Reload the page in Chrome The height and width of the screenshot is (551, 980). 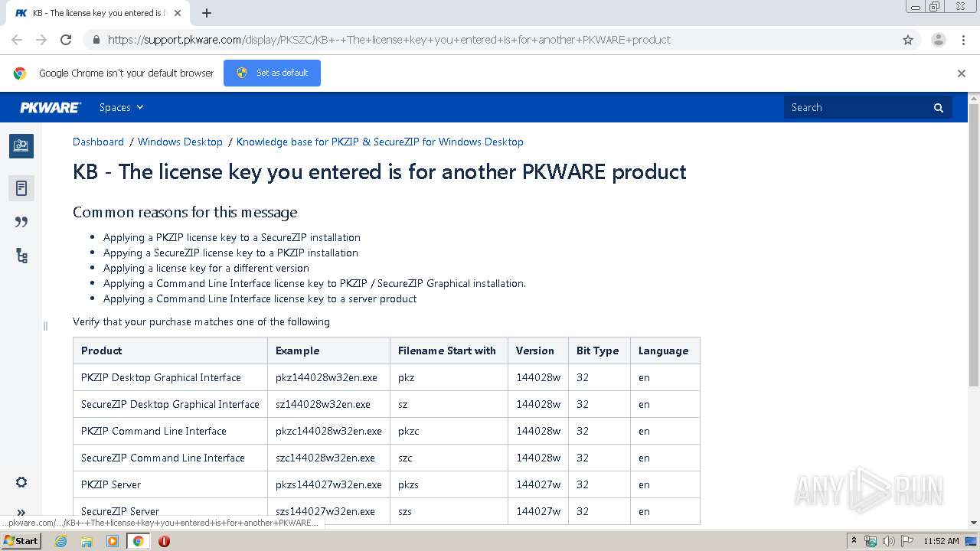coord(66,40)
